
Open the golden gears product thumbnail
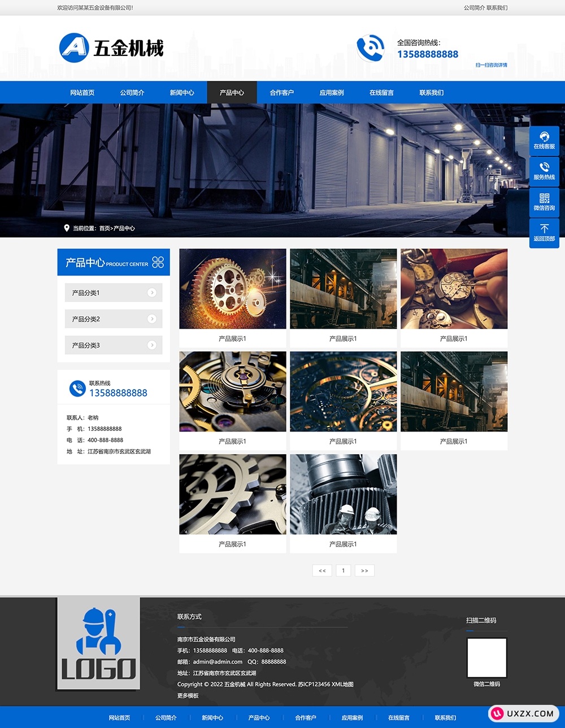pos(233,289)
